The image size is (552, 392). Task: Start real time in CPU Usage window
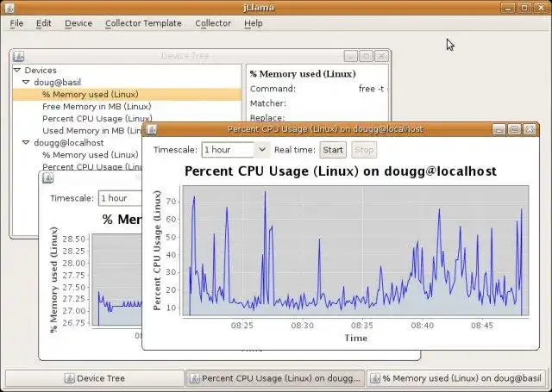point(333,150)
